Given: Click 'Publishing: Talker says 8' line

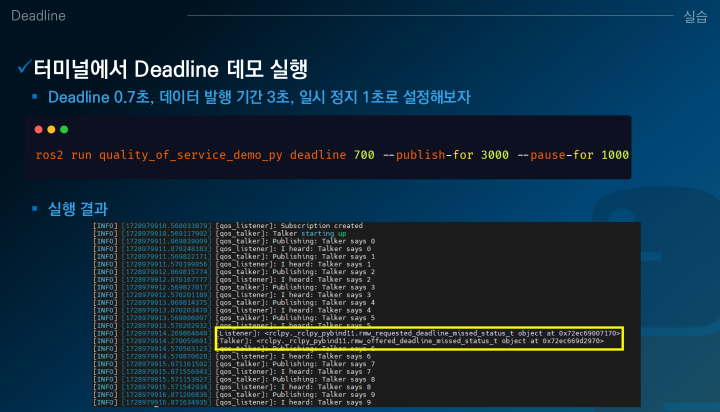Looking at the screenshot, I should (x=234, y=379).
